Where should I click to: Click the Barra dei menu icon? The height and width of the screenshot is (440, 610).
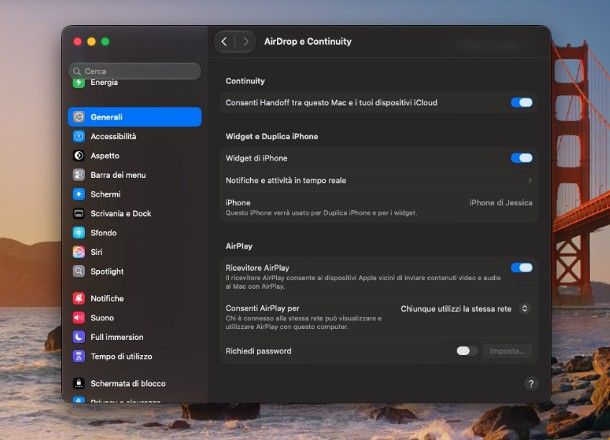tap(79, 175)
